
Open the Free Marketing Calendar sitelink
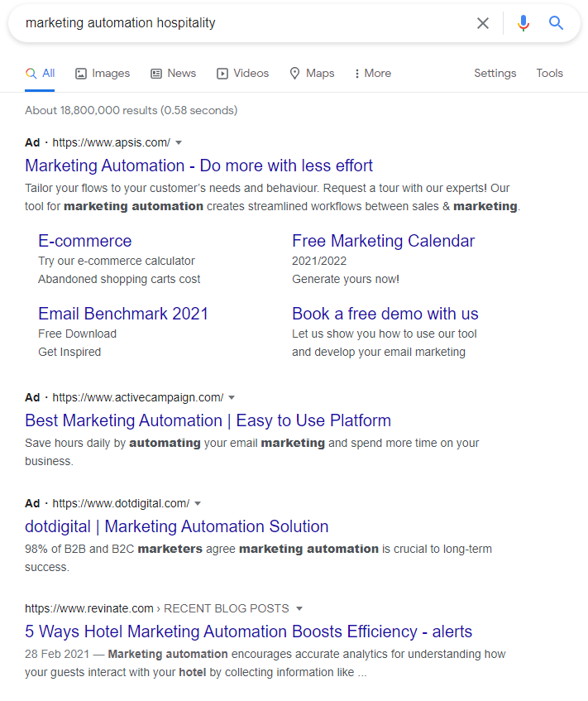[x=384, y=241]
